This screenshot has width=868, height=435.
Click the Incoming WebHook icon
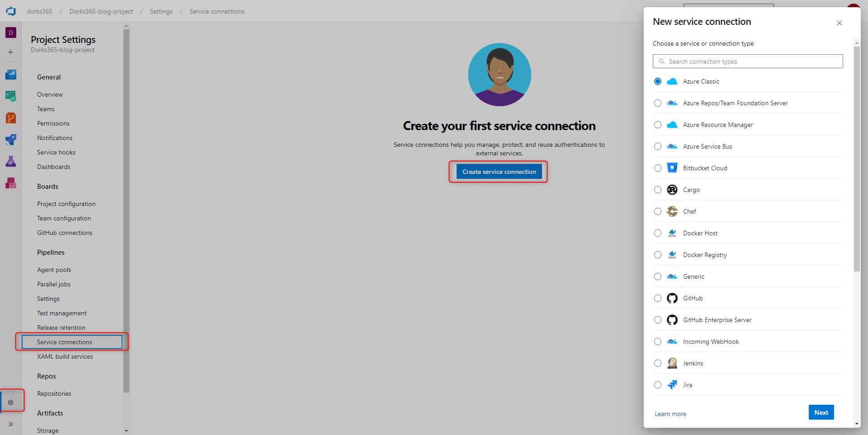coord(672,341)
